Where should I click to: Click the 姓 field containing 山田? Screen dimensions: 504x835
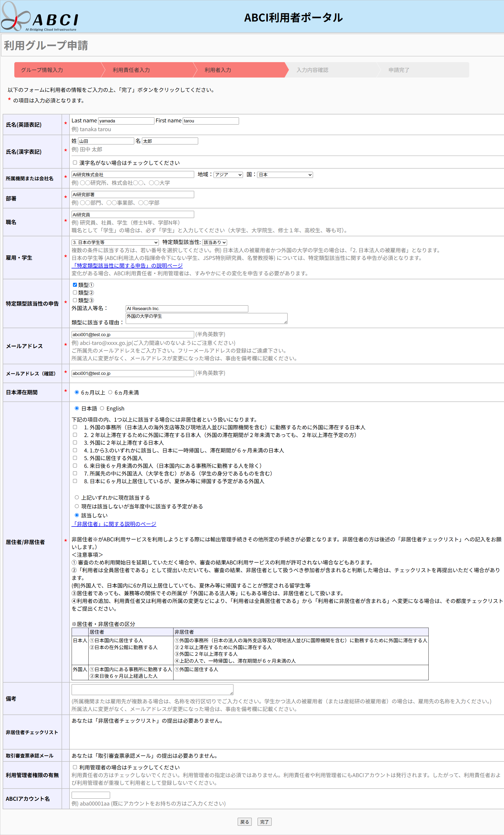[x=106, y=141]
